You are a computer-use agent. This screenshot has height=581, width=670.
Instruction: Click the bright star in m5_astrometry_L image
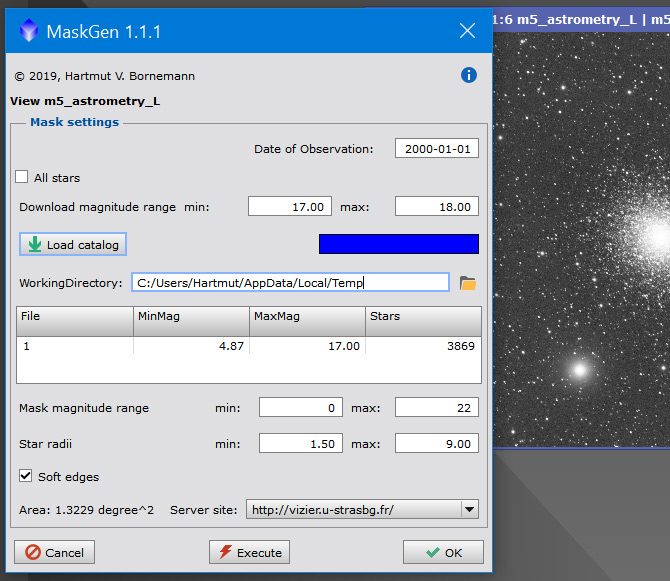tap(580, 370)
